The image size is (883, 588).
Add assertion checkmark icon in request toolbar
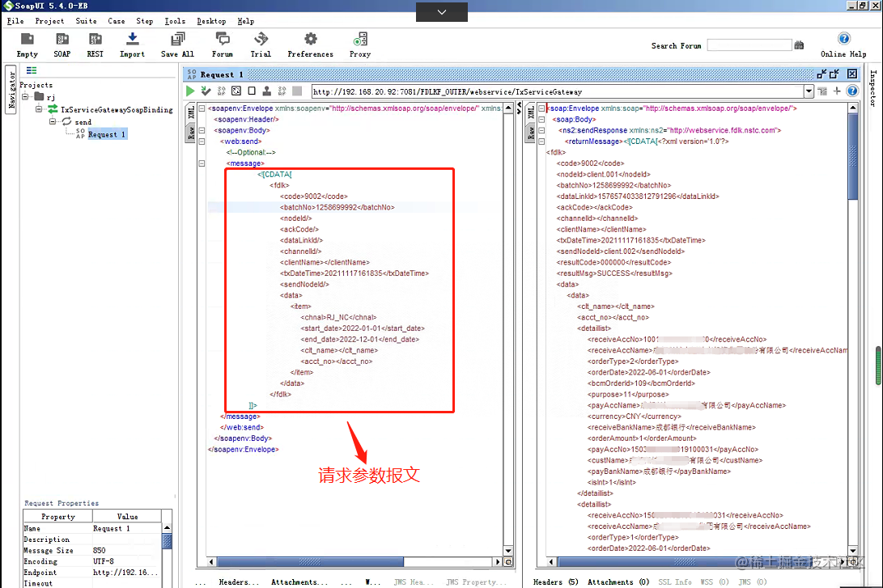pos(206,91)
